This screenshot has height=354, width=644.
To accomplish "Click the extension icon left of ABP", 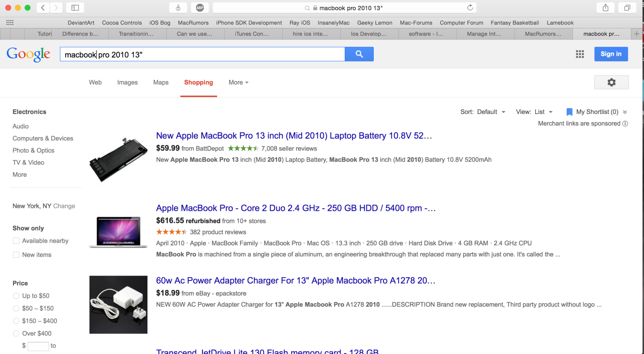I will coord(178,8).
